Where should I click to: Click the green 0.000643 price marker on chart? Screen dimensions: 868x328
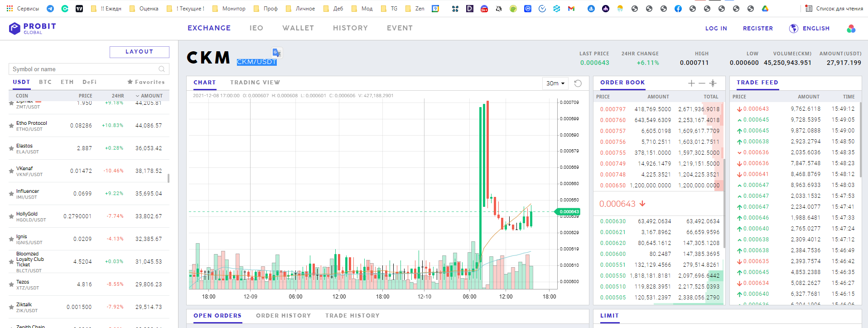(568, 212)
